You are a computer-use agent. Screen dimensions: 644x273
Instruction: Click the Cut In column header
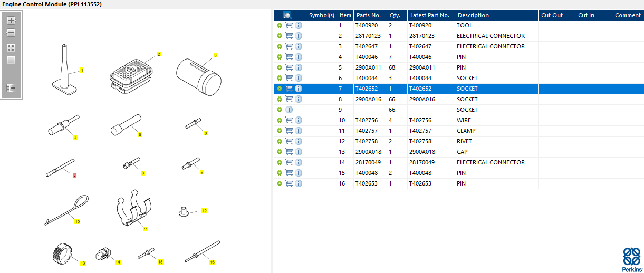593,15
